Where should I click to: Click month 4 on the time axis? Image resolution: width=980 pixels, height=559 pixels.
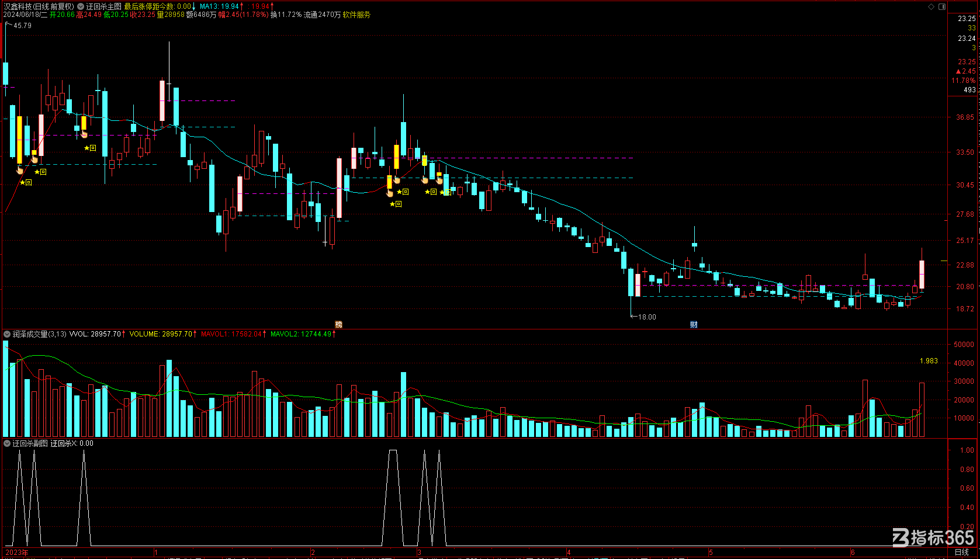[x=569, y=552]
